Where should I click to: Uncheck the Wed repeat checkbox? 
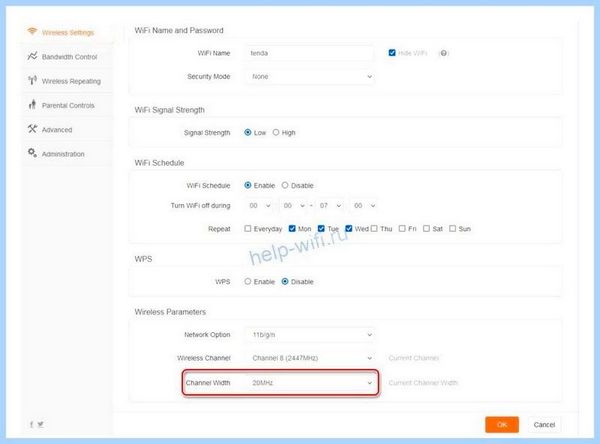click(x=349, y=229)
